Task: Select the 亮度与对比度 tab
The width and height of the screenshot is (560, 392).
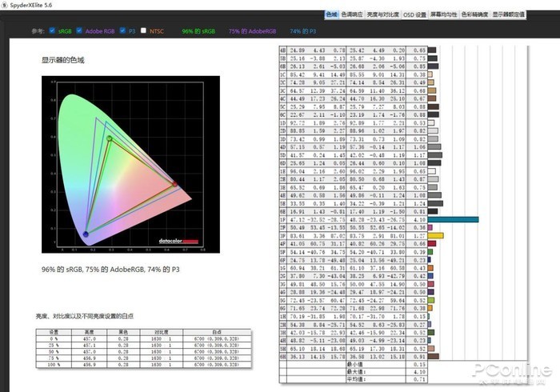Action: [382, 14]
